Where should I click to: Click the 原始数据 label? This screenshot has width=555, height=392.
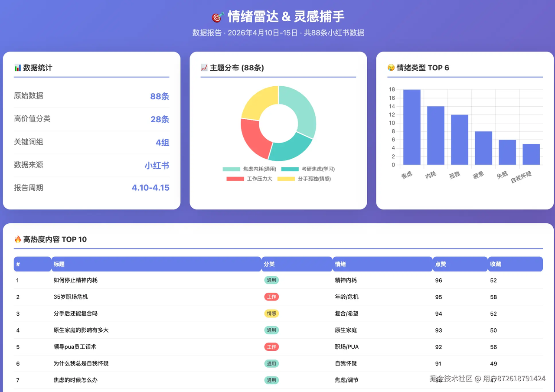pyautogui.click(x=29, y=96)
